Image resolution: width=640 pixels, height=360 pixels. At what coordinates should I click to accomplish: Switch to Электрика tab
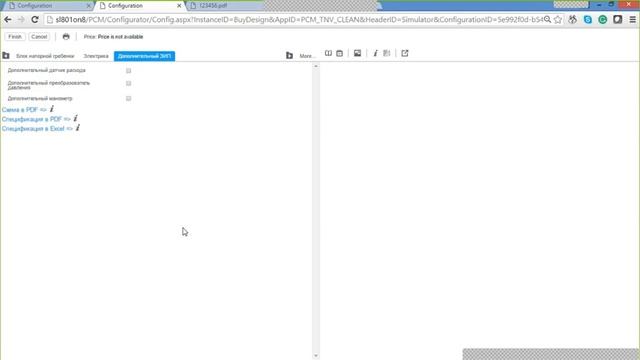[x=96, y=56]
